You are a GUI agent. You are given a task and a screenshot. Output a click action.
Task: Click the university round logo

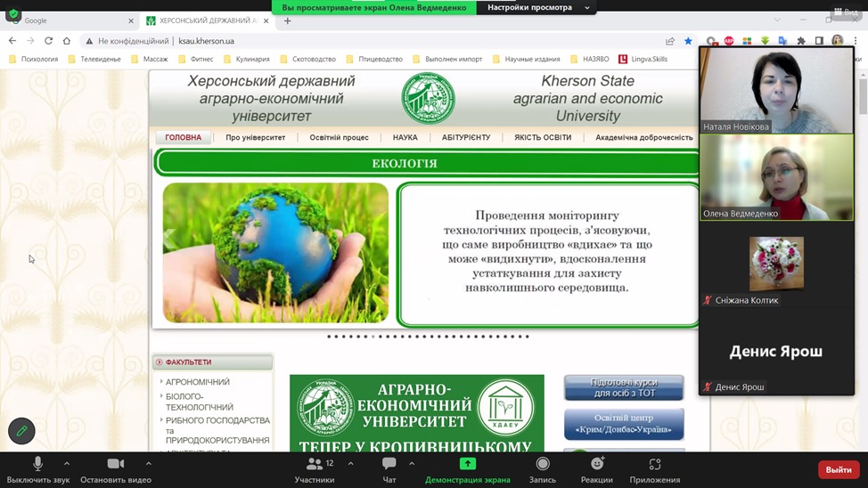[x=428, y=99]
